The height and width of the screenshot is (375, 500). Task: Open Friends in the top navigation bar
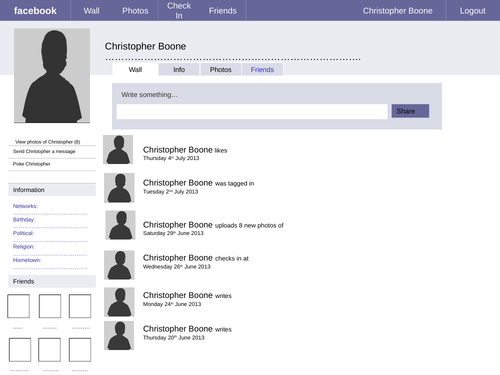coord(223,11)
